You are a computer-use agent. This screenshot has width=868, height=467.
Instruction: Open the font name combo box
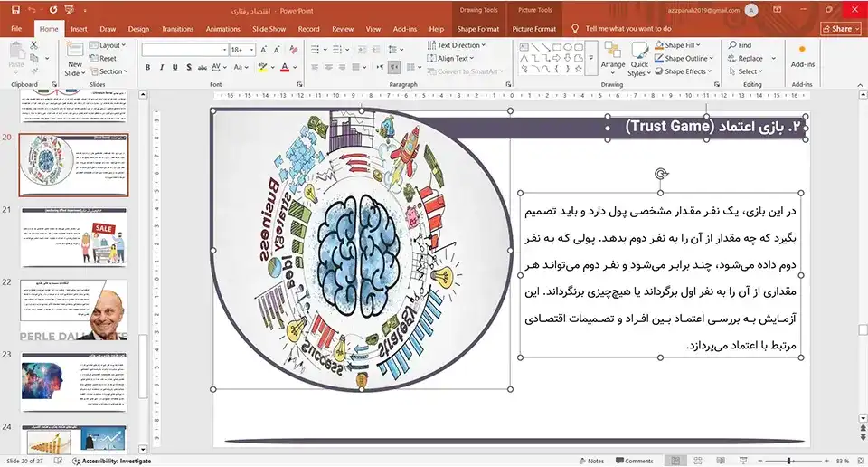click(184, 50)
